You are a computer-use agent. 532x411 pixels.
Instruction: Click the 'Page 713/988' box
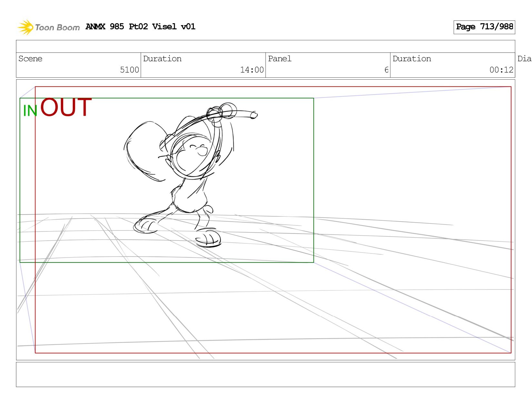484,27
